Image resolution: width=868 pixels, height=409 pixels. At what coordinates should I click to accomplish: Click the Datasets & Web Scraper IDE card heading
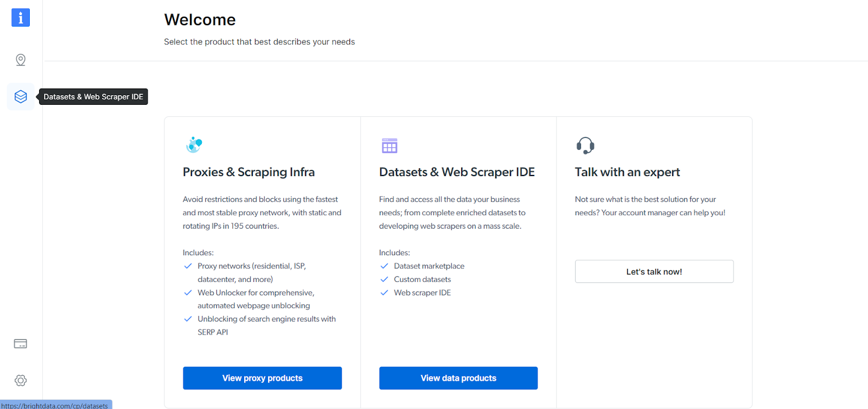click(457, 172)
